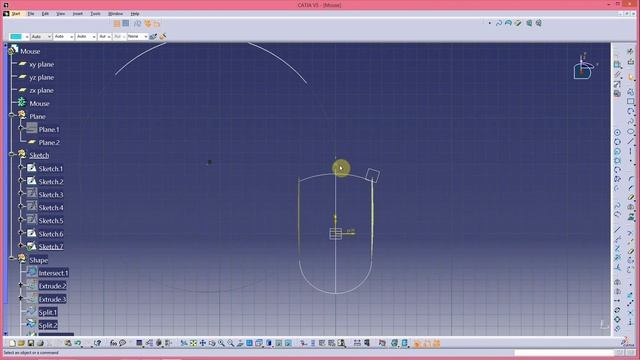
Task: Expand Extrude.3 tree node
Action: [21, 299]
